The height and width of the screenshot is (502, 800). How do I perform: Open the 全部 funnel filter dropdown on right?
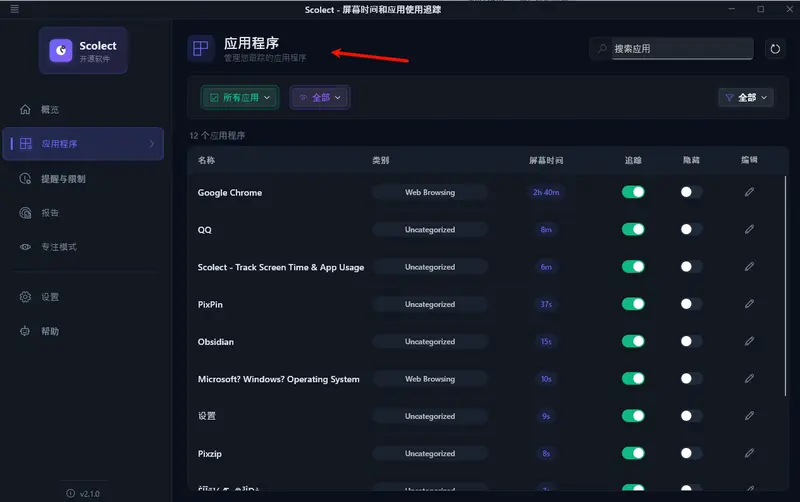click(x=746, y=97)
